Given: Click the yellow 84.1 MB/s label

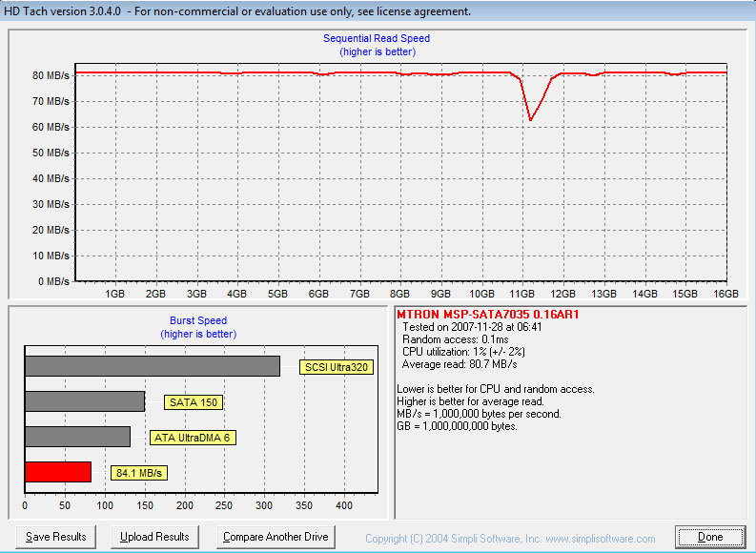Looking at the screenshot, I should click(140, 473).
